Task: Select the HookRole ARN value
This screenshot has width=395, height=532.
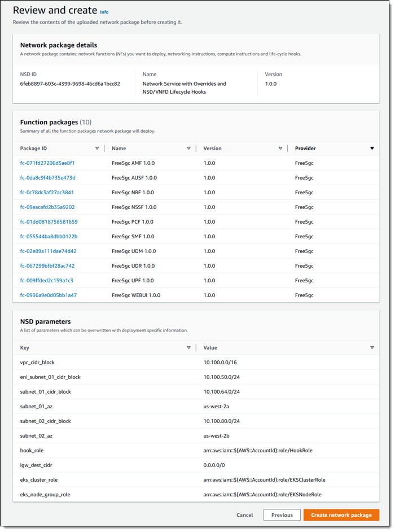Action: tap(258, 451)
